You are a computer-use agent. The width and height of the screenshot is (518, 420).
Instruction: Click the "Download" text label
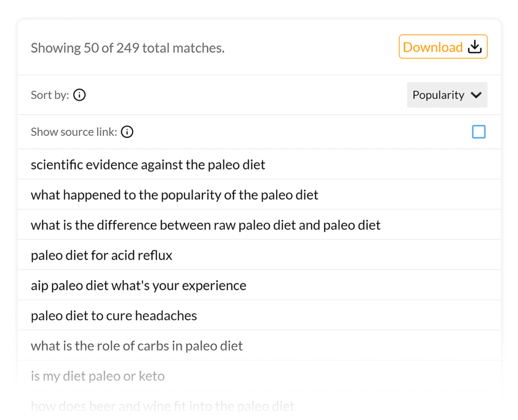tap(433, 47)
